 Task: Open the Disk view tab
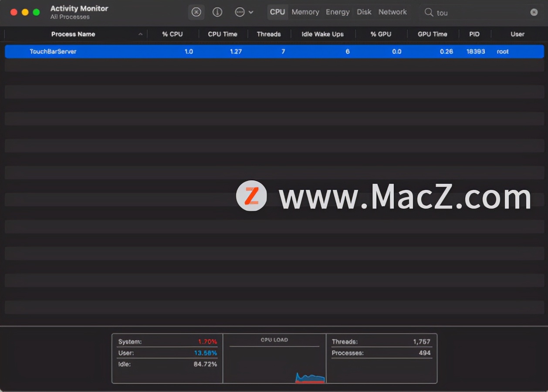pos(364,12)
